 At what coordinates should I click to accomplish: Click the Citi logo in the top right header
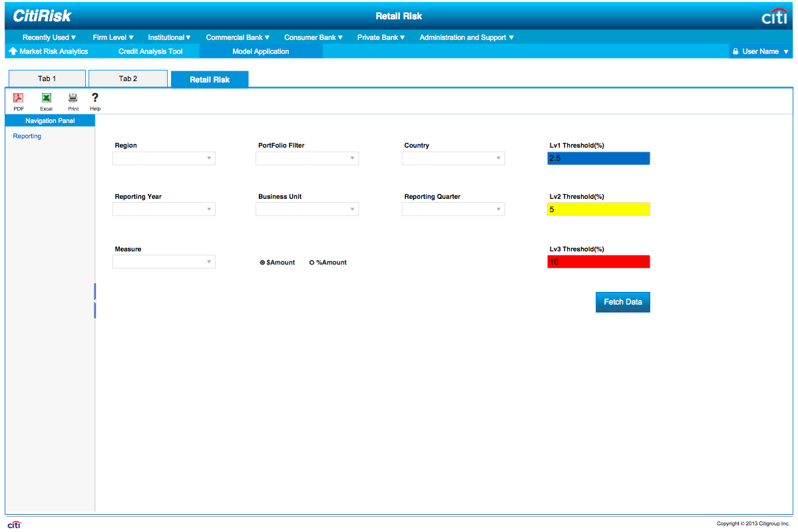point(774,16)
